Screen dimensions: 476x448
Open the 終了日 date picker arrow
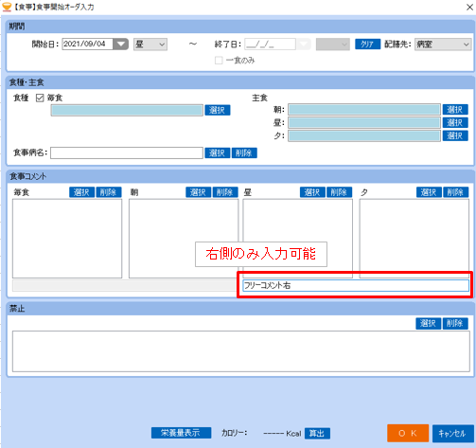click(304, 45)
